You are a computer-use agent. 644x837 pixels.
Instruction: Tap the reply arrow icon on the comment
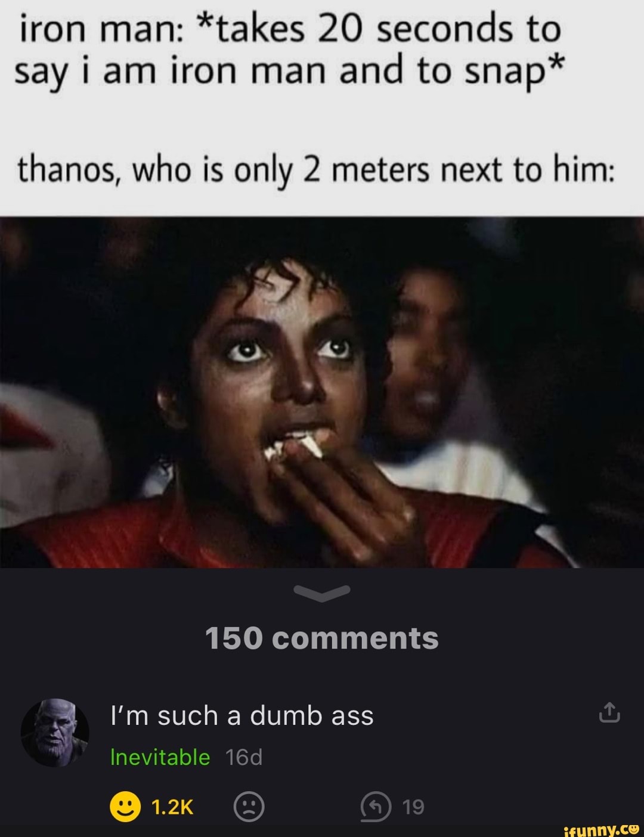(x=376, y=807)
